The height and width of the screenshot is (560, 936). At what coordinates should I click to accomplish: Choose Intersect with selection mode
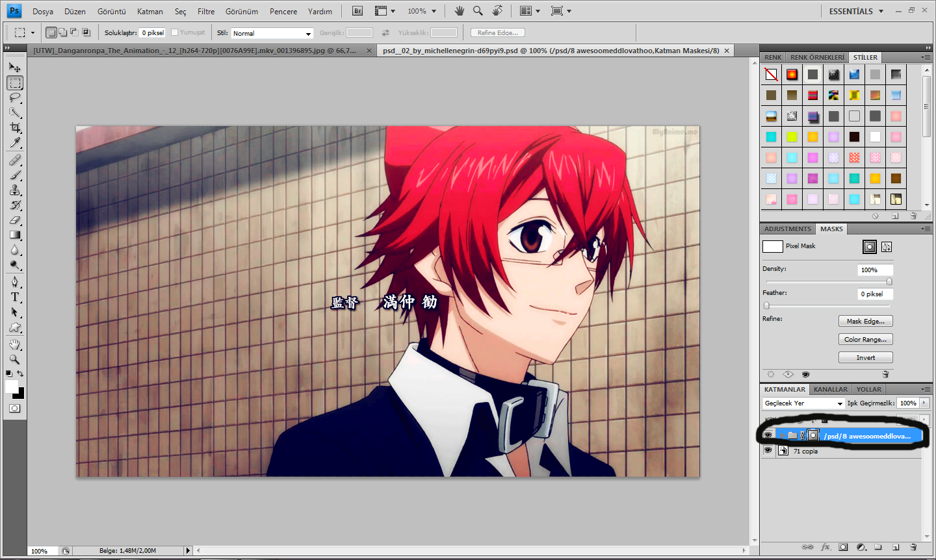click(86, 32)
